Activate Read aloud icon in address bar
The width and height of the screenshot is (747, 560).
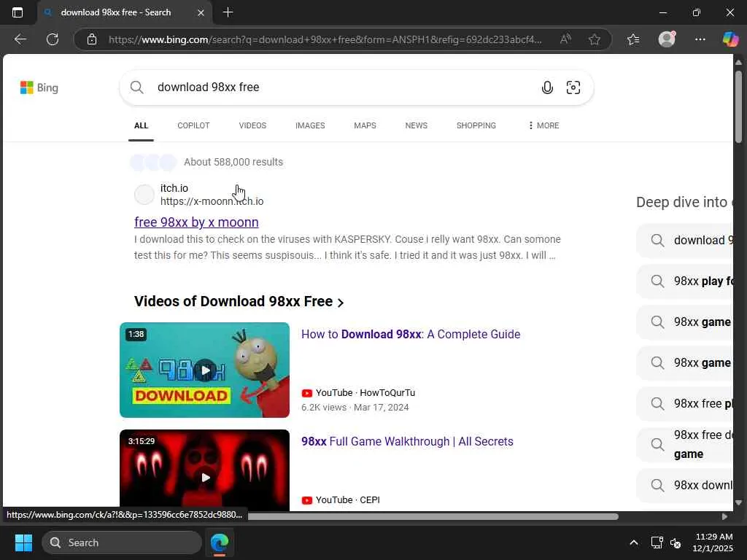(565, 39)
